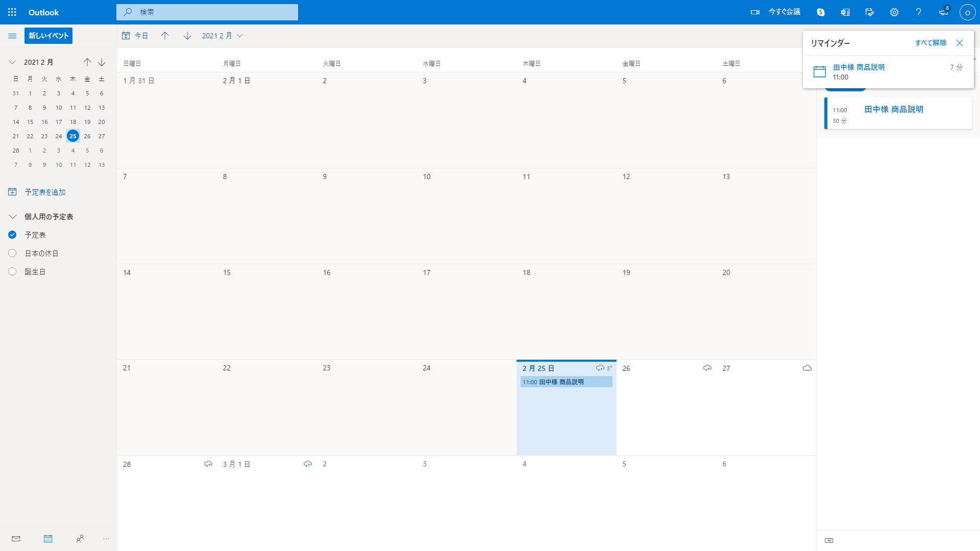This screenshot has height=551, width=980.
Task: Enable the 日本の休日 calendar
Action: (x=13, y=254)
